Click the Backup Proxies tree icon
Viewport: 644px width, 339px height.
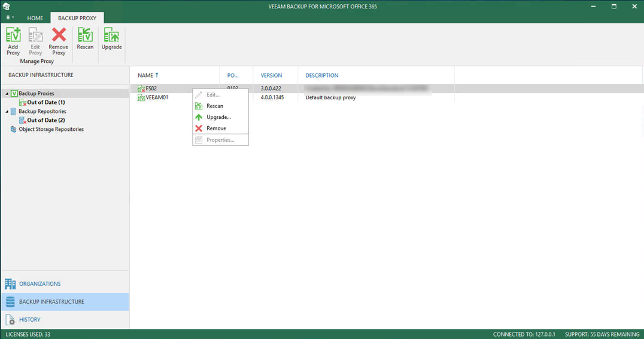tap(14, 94)
